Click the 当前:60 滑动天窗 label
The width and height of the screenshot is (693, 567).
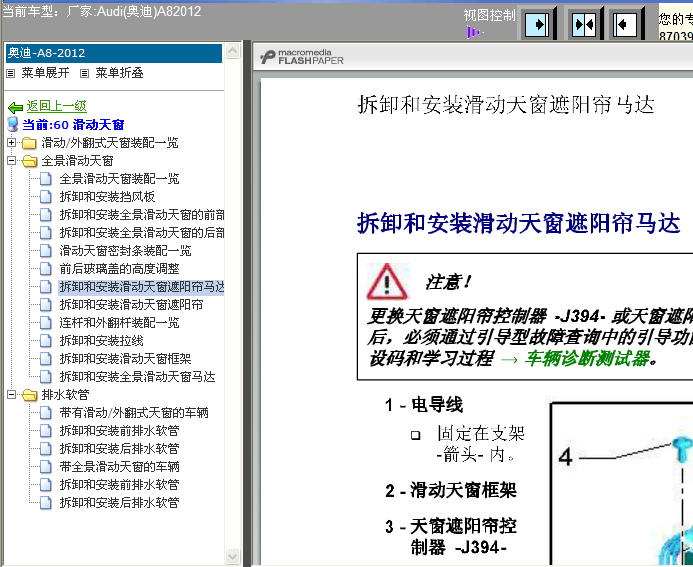coord(73,125)
